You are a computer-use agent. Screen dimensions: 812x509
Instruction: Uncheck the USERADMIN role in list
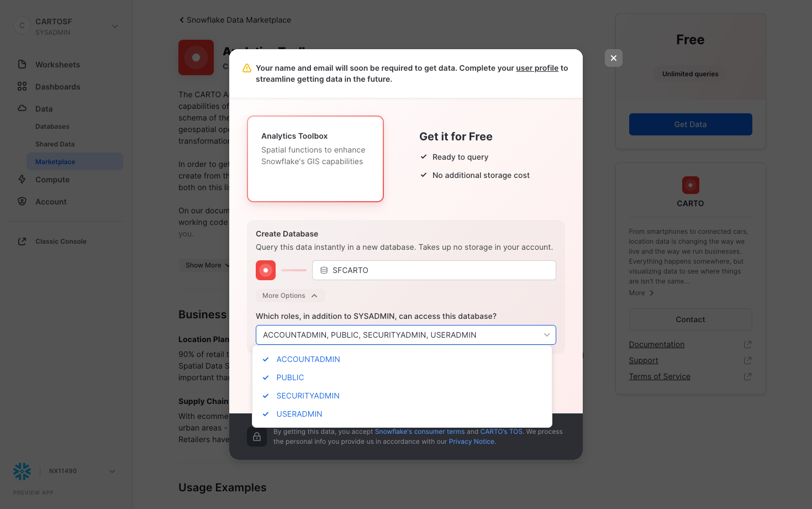click(x=299, y=414)
